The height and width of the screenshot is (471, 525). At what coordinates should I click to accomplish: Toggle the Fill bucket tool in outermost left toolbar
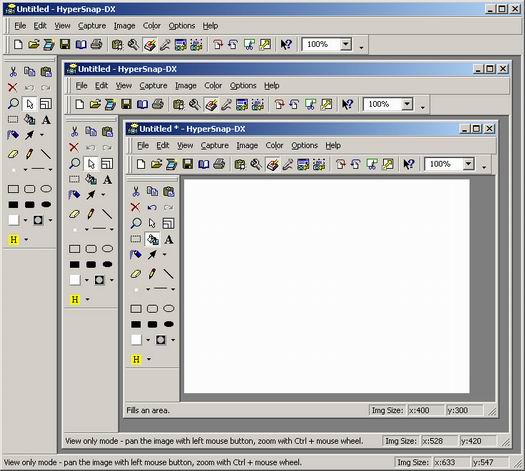(29, 120)
